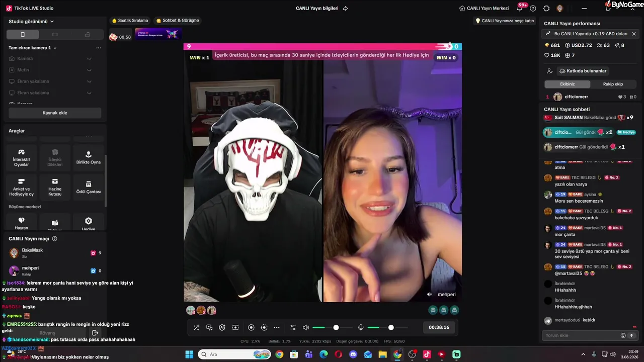Click the music event banner thumbnail
644x362 pixels.
point(158,34)
